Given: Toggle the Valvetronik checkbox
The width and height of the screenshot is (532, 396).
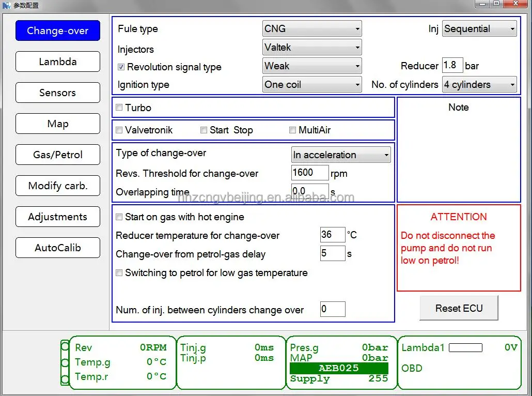Looking at the screenshot, I should pyautogui.click(x=119, y=130).
